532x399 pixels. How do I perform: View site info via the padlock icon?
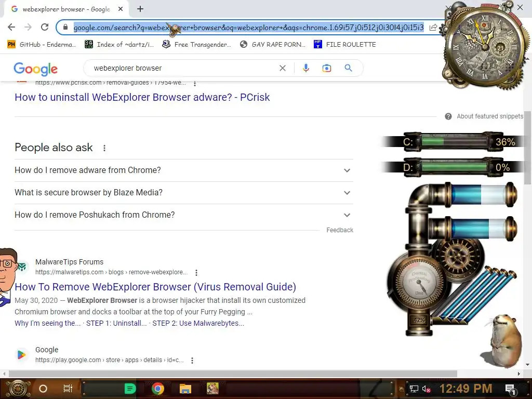click(65, 27)
